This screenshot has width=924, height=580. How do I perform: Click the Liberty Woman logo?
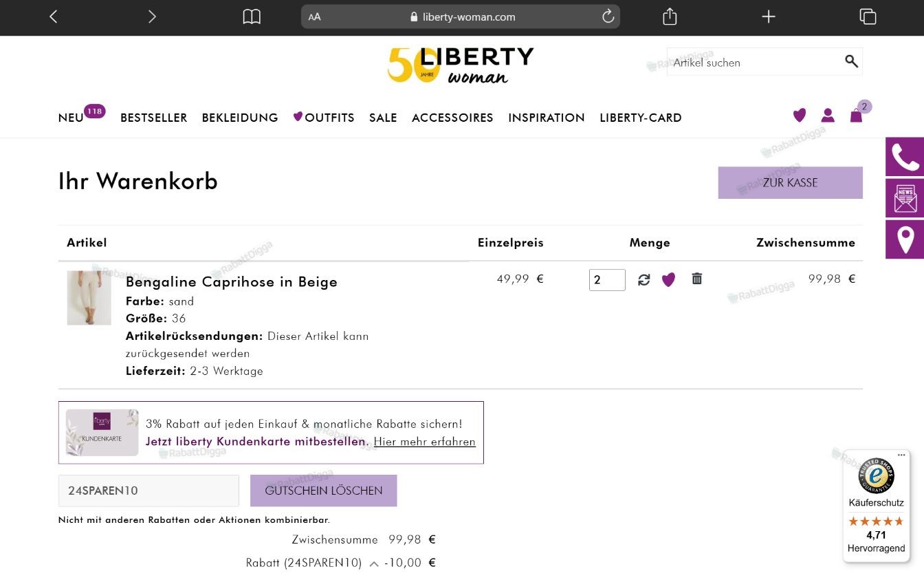[461, 65]
